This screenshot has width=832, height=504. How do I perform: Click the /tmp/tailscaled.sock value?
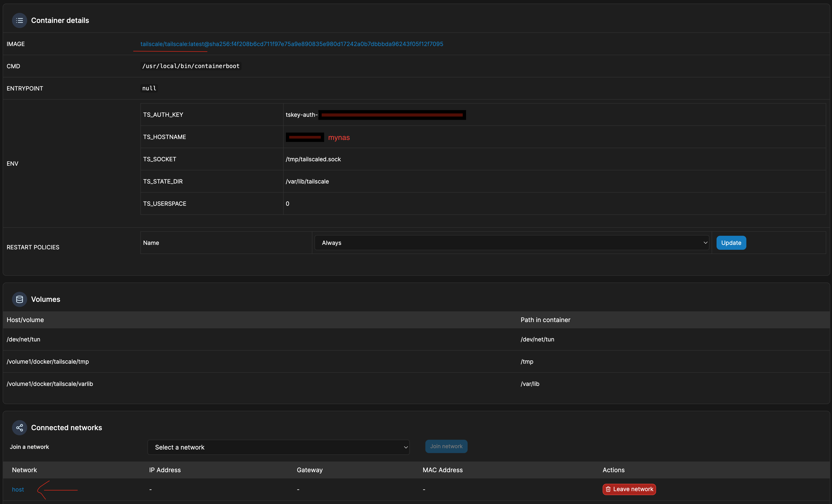point(313,159)
